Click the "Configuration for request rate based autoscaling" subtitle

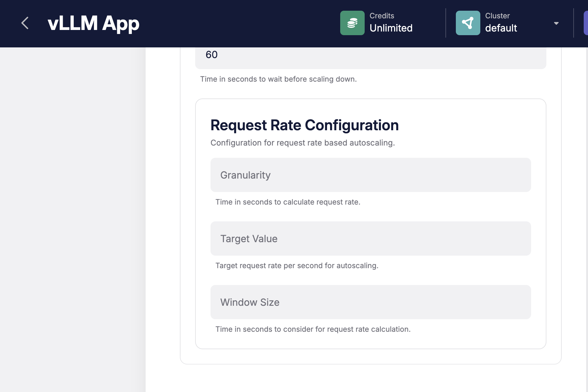point(303,143)
